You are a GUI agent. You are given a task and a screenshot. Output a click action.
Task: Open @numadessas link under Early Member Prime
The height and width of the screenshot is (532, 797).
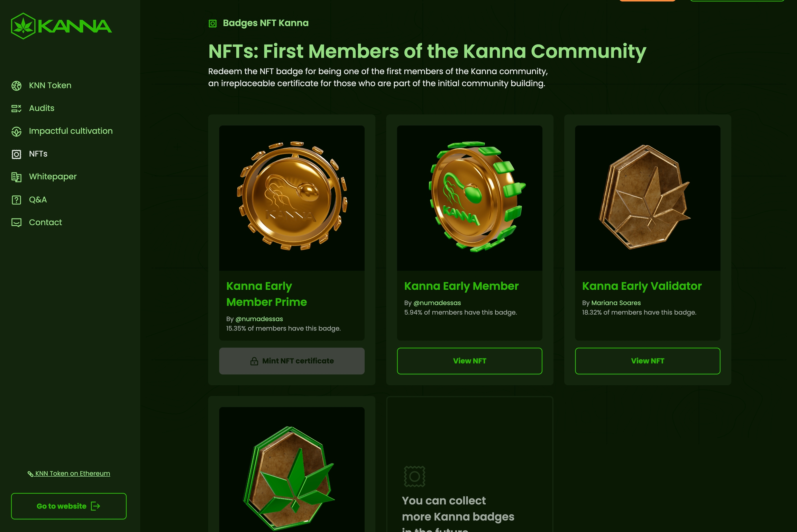pos(259,319)
